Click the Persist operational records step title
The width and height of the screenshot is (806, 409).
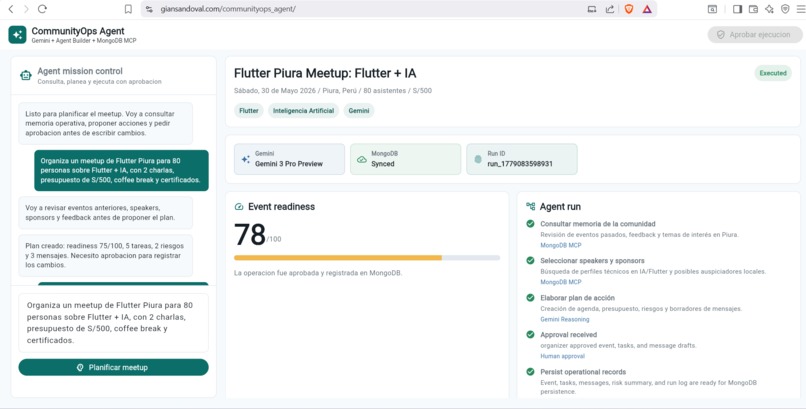click(x=583, y=371)
